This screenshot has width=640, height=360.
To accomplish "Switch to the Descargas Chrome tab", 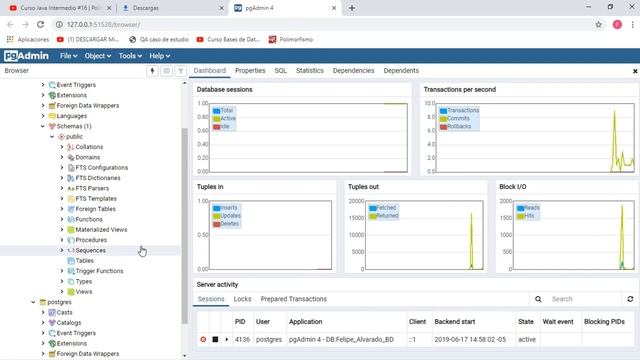I will click(x=173, y=8).
